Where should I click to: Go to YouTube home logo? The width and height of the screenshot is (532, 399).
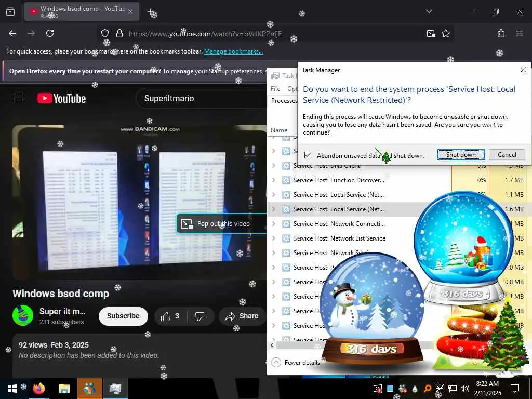click(61, 98)
